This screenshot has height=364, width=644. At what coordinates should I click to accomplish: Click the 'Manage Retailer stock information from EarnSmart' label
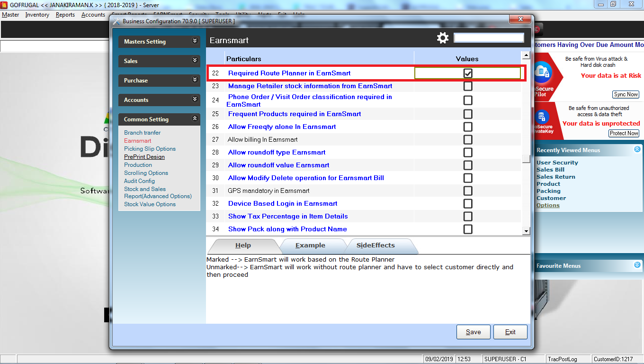[x=310, y=86]
